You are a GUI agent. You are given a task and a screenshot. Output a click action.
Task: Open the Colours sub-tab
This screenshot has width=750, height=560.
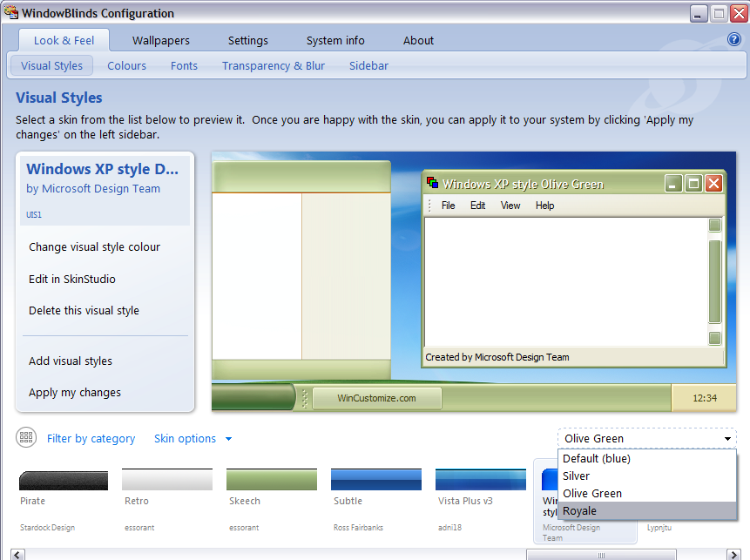(x=126, y=65)
